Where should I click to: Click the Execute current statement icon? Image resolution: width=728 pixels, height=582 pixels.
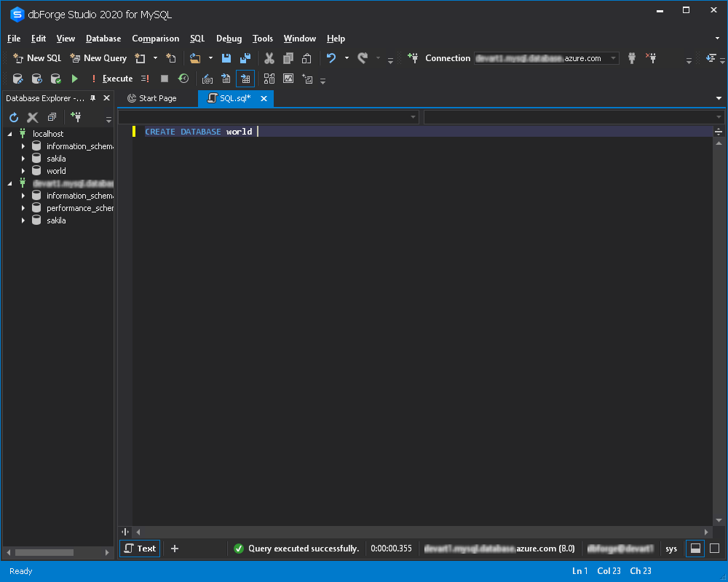tap(146, 79)
